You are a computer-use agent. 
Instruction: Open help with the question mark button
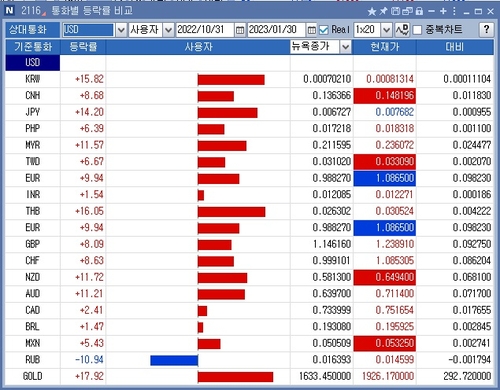[486, 30]
